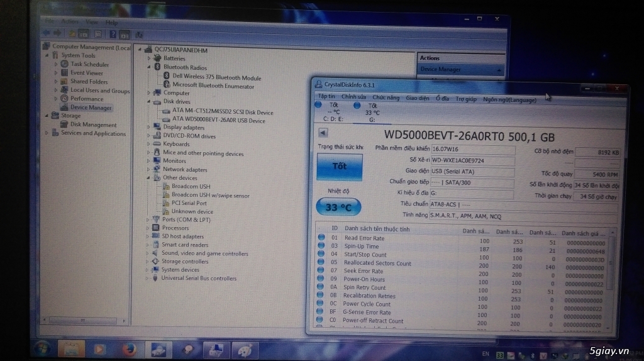Select the G: disk tab in CrystalDiskInfo
The image size is (644, 361).
[371, 112]
